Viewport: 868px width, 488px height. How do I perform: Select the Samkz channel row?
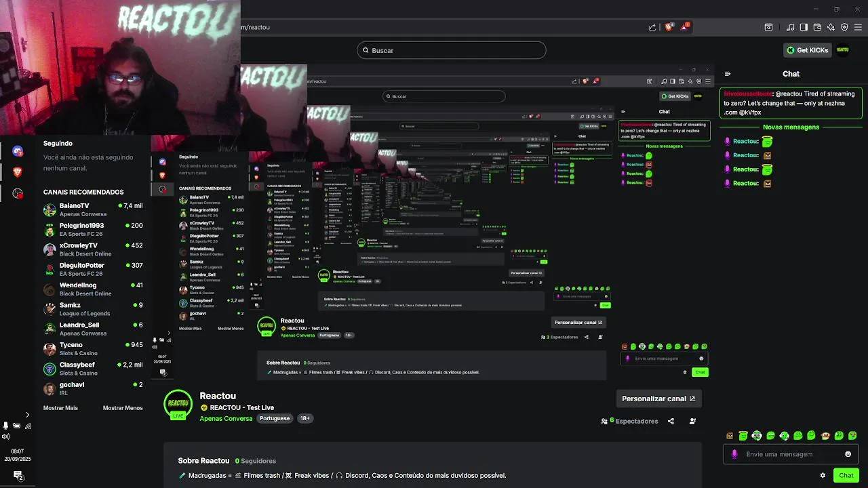click(x=94, y=309)
